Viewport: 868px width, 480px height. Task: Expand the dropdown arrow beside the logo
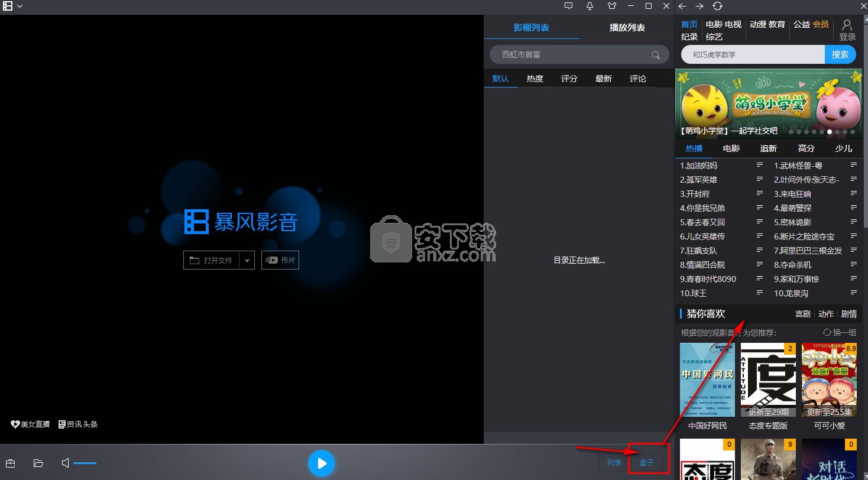tap(20, 6)
